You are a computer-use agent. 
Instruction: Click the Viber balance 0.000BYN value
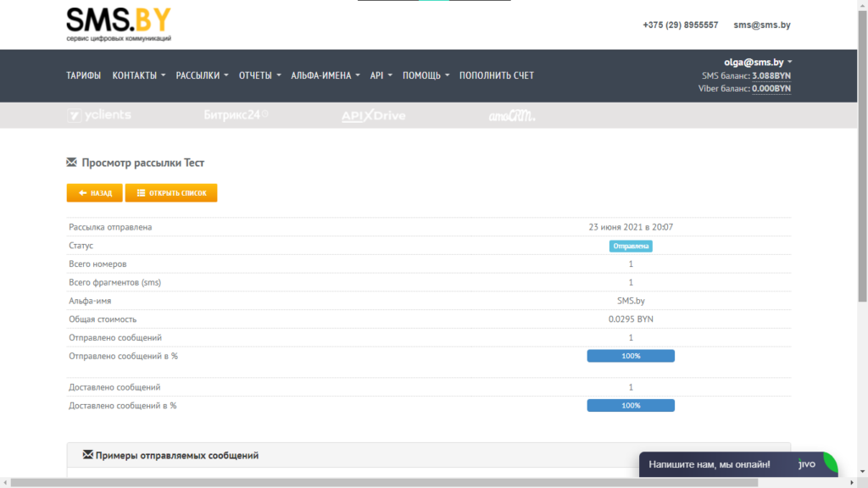(771, 88)
